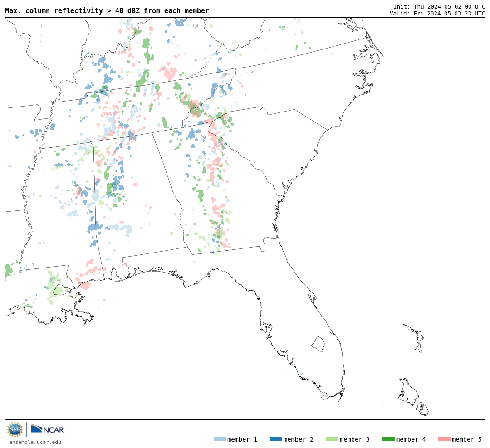The width and height of the screenshot is (490, 448).
Task: Select the 'member 5' legend label
Action: 467,439
